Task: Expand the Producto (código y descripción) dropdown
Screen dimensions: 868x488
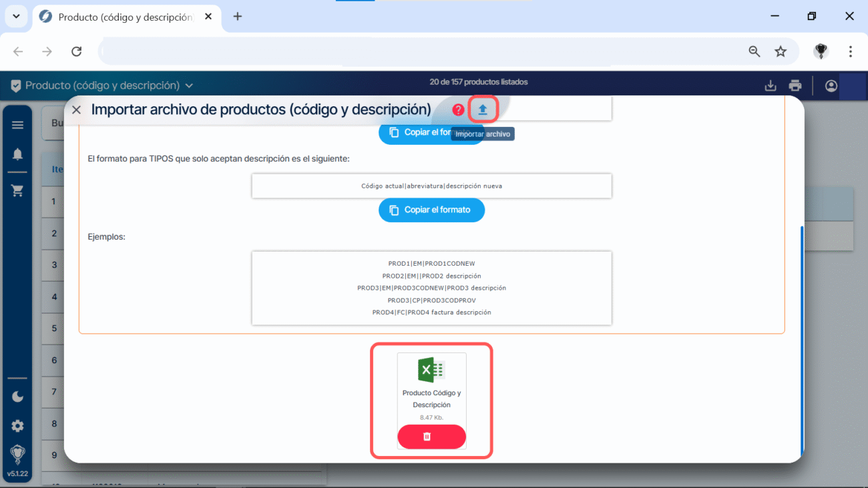Action: click(x=189, y=85)
